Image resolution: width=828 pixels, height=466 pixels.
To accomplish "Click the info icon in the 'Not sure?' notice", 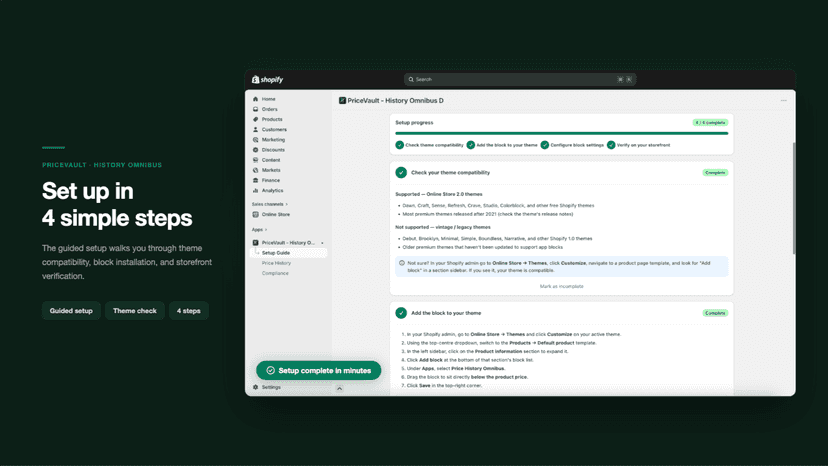I will coord(402,263).
